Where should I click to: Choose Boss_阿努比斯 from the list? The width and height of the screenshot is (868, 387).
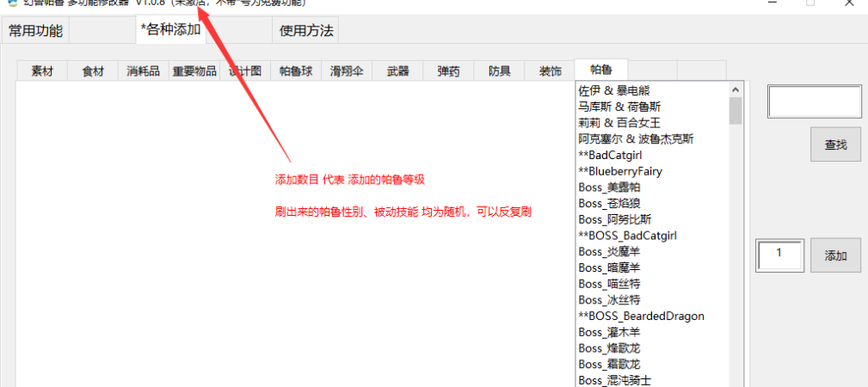click(x=614, y=219)
